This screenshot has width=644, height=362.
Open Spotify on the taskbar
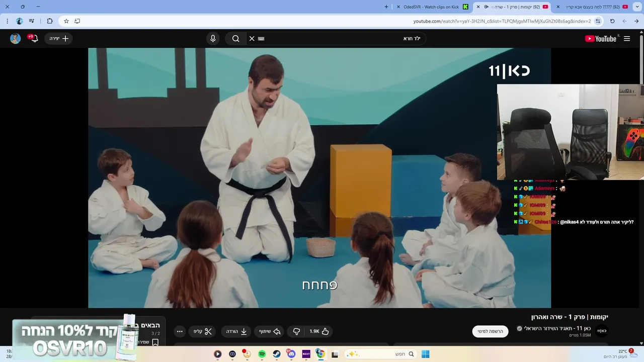[262, 354]
